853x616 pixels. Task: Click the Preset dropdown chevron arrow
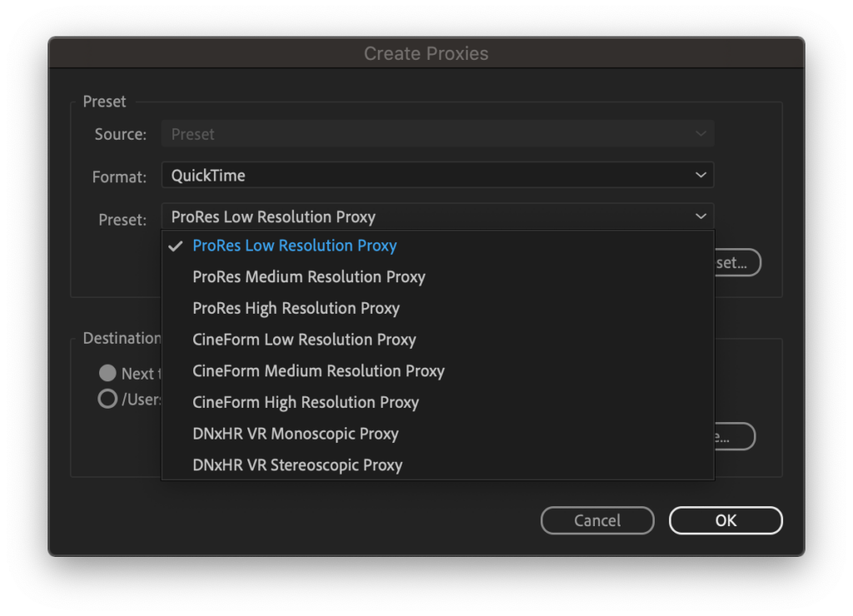coord(701,216)
